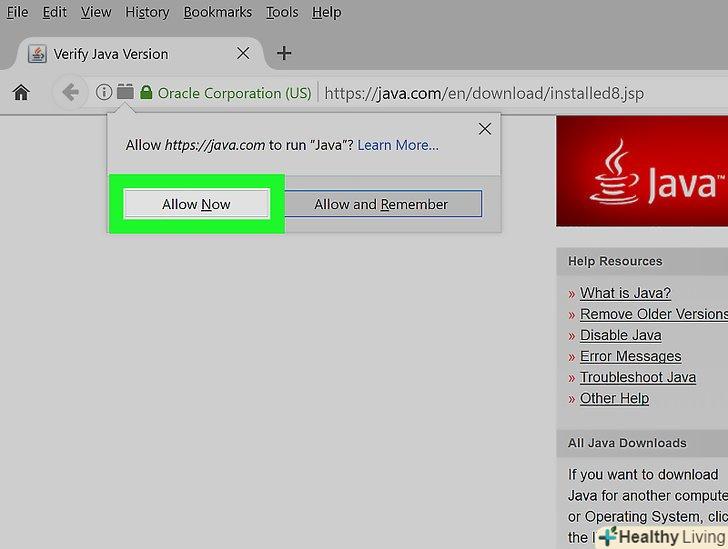Click the Allow Now button
This screenshot has width=728, height=549.
click(x=196, y=204)
